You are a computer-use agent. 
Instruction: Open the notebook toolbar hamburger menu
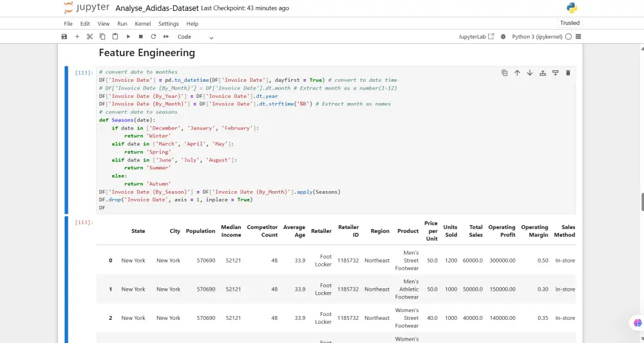[x=578, y=37]
